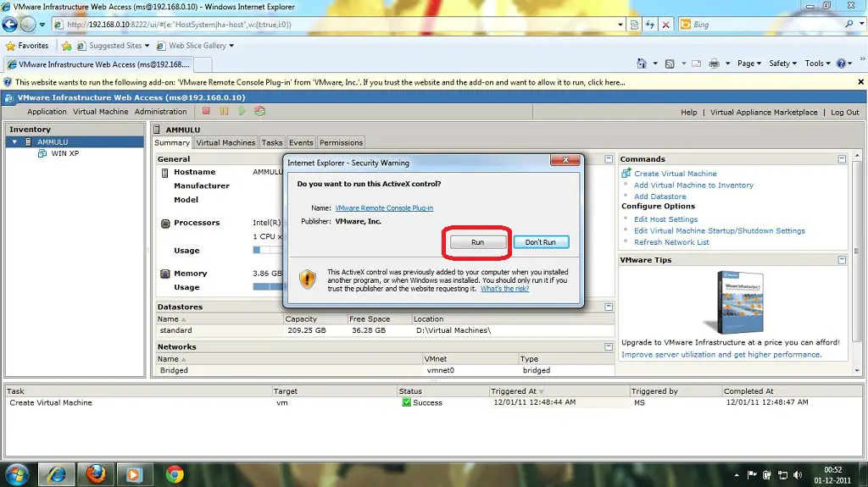Open the address bar URL dropdown

(620, 25)
